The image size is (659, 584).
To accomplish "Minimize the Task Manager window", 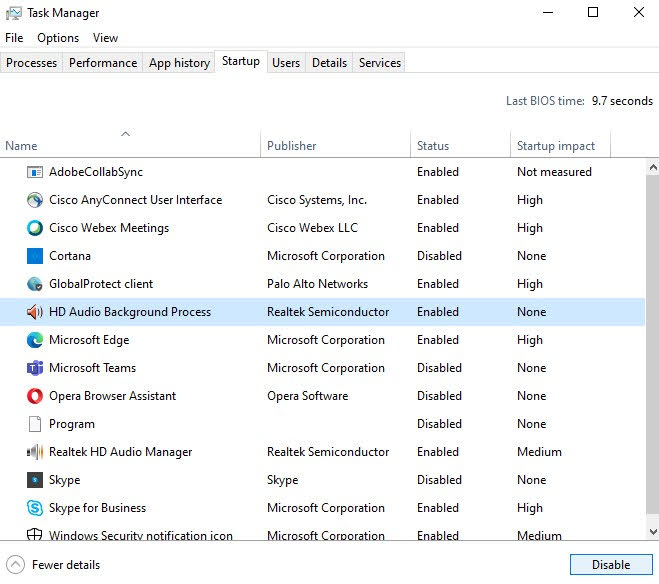I will 548,13.
